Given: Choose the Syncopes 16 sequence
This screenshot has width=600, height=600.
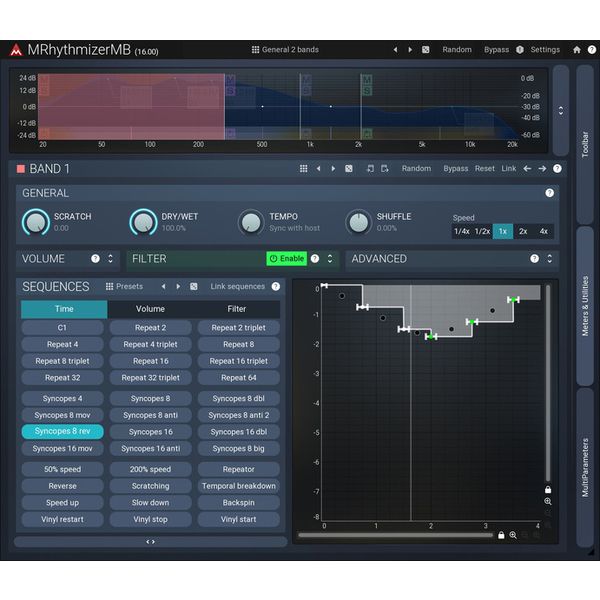Looking at the screenshot, I should pyautogui.click(x=150, y=432).
